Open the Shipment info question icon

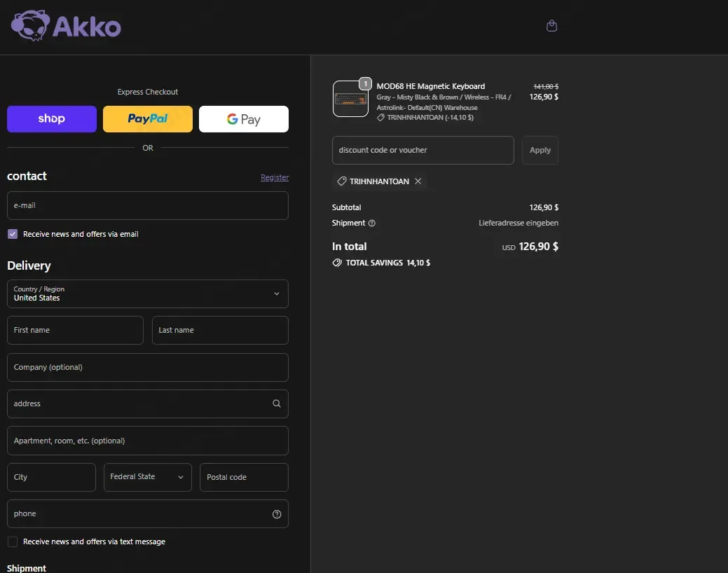(x=371, y=223)
